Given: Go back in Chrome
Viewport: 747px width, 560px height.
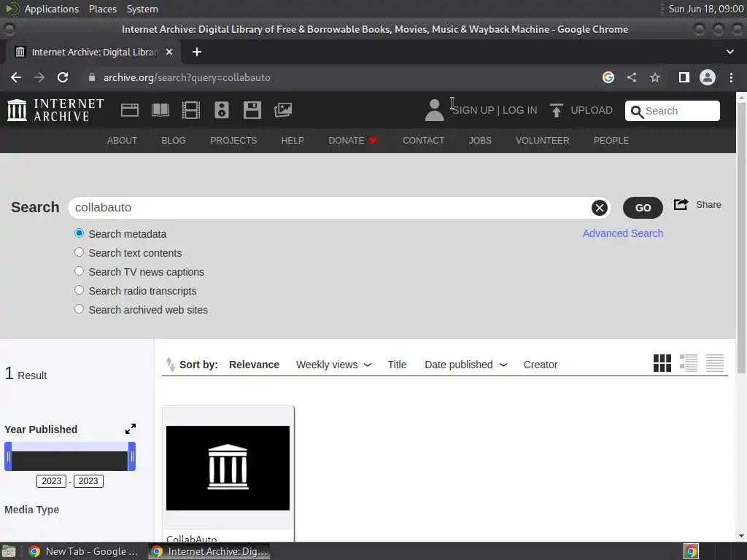Looking at the screenshot, I should 16,77.
